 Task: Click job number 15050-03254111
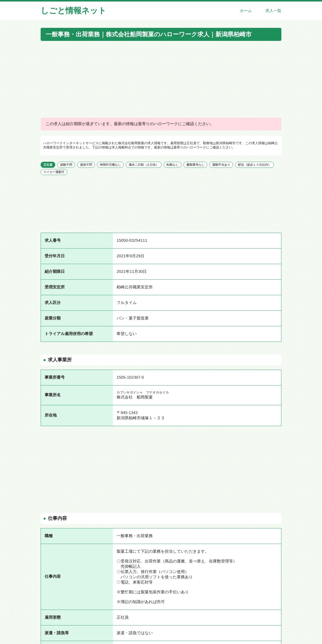(132, 240)
